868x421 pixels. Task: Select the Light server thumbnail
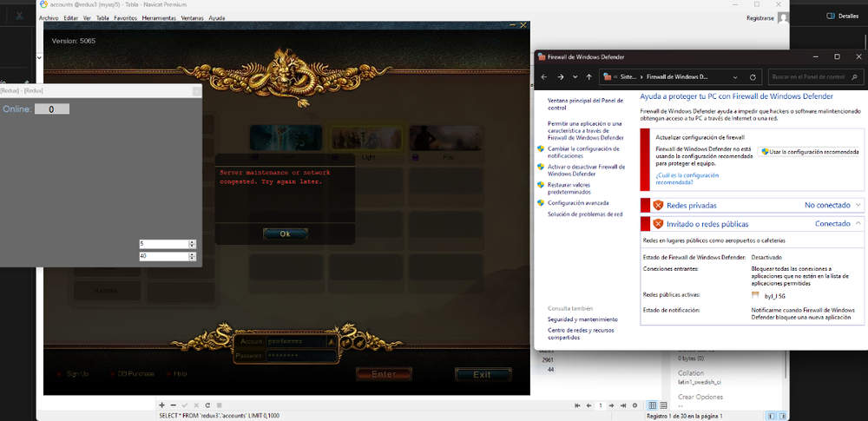[x=369, y=139]
